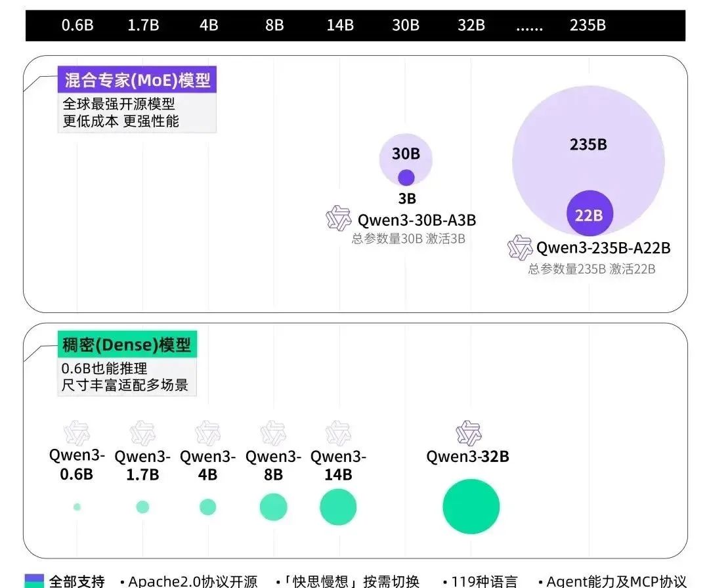Click the text 更低成本 更强性能
The width and height of the screenshot is (709, 588).
121,121
